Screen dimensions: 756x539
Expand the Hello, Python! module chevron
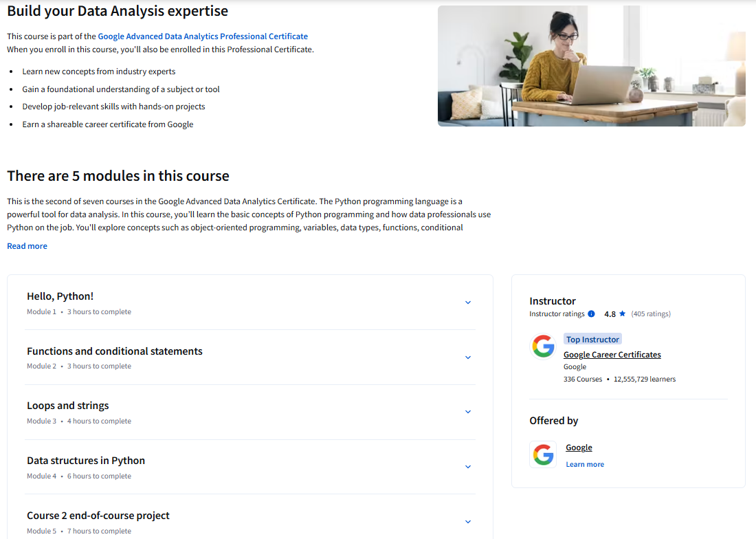[467, 302]
